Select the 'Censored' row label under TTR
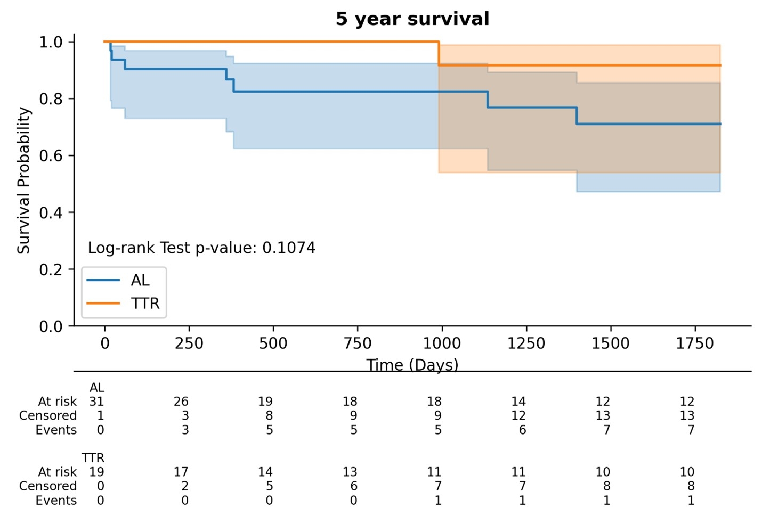762x532 pixels. point(48,486)
